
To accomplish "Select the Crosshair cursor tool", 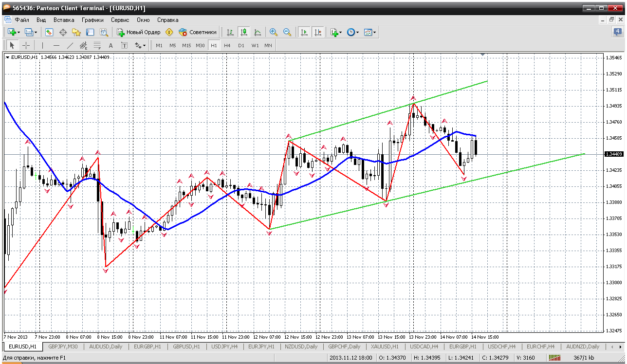I will coord(26,45).
